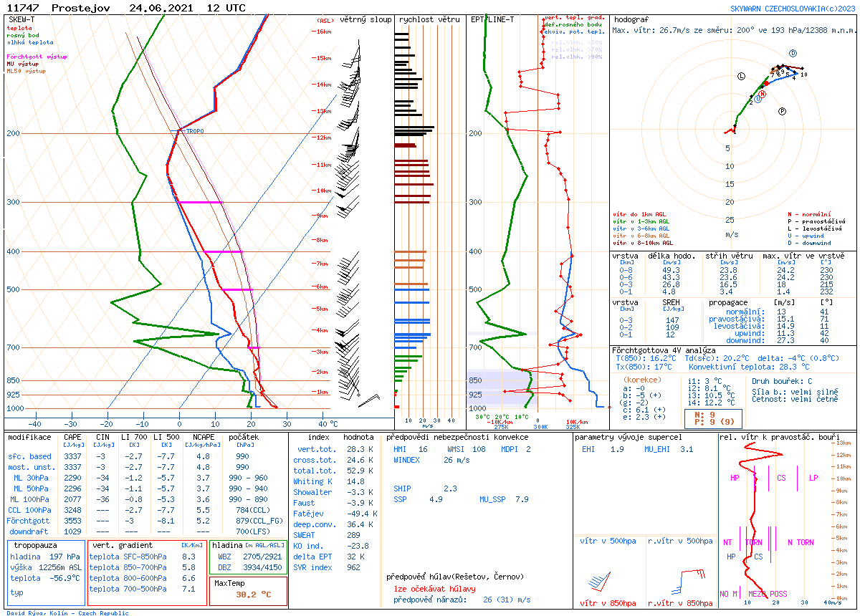
Task: Click the 49.3 hodograph length value
Action: tap(671, 270)
